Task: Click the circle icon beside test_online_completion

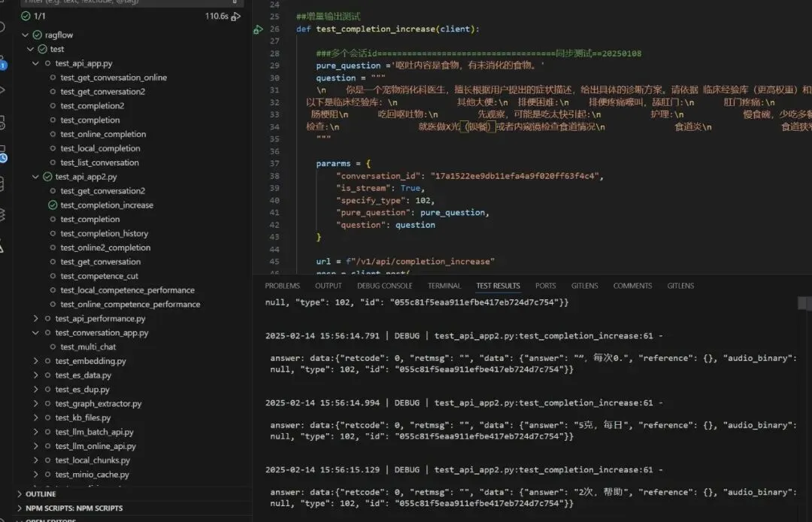Action: [53, 134]
